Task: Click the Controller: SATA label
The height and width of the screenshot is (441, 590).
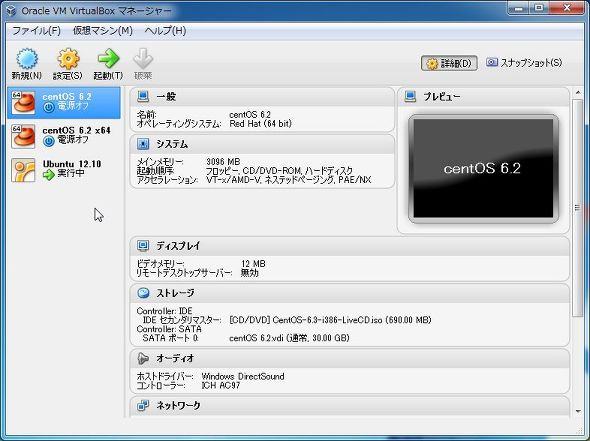Action: tap(169, 329)
